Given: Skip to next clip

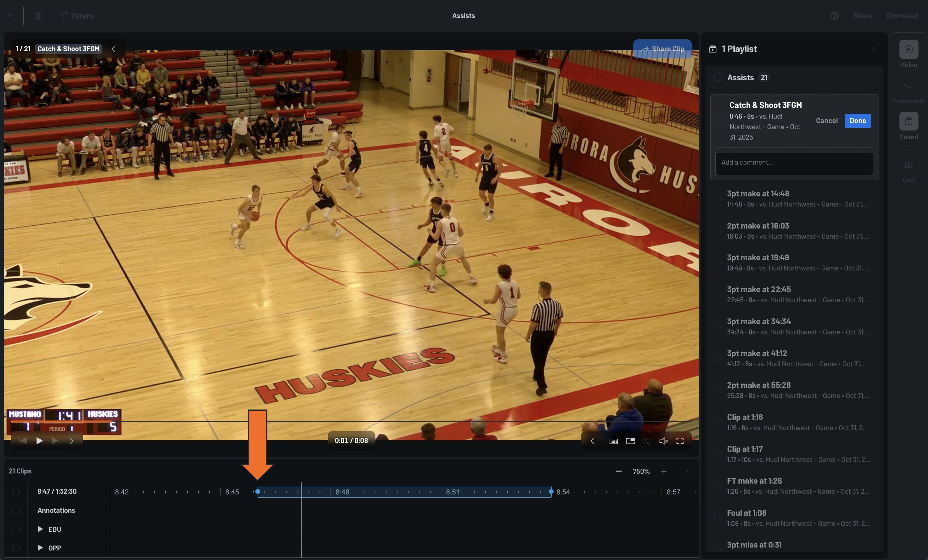Looking at the screenshot, I should (x=55, y=441).
